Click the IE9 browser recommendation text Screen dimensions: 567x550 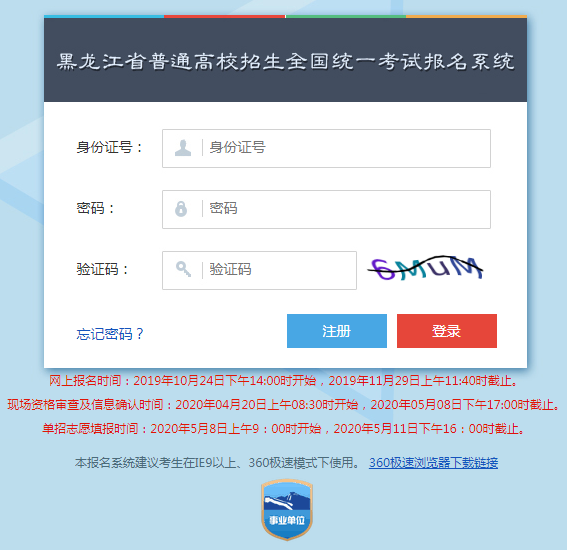(217, 462)
